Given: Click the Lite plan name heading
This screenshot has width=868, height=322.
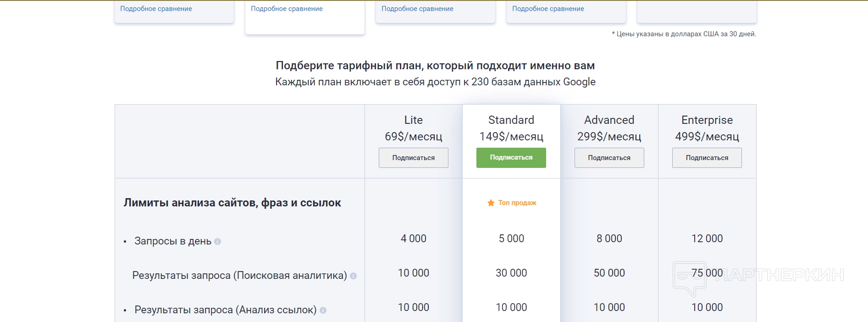Looking at the screenshot, I should [x=413, y=120].
